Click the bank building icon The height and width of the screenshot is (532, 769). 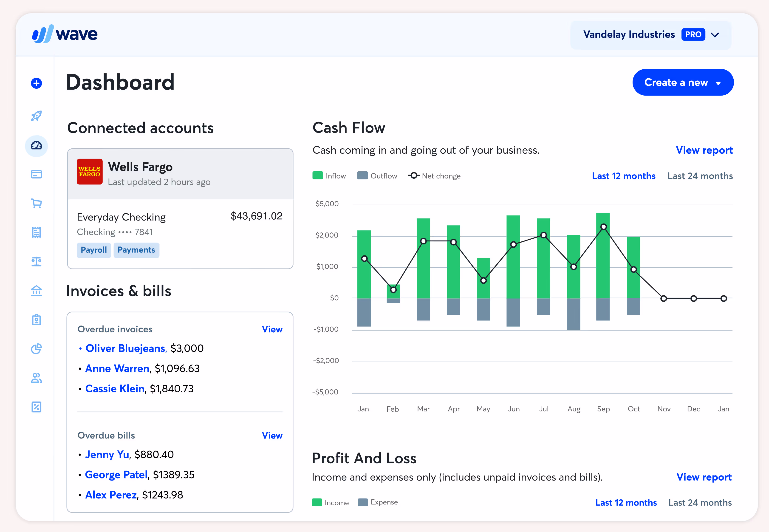point(36,291)
